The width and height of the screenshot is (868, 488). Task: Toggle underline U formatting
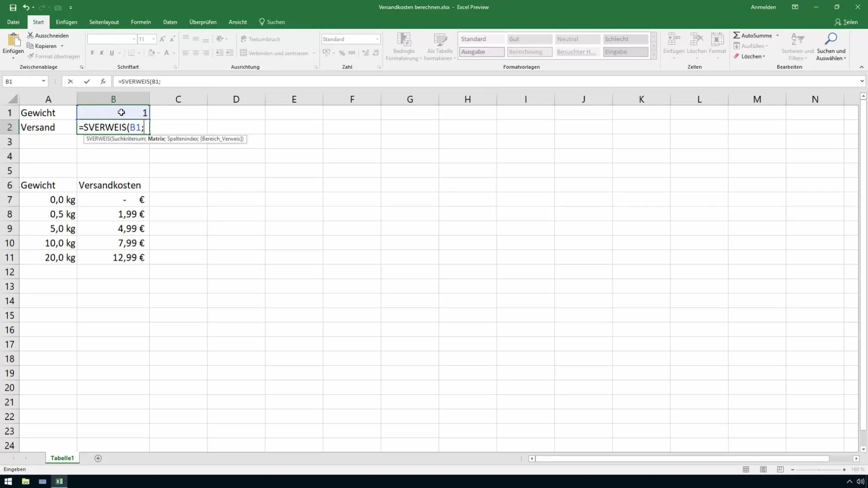[x=112, y=53]
